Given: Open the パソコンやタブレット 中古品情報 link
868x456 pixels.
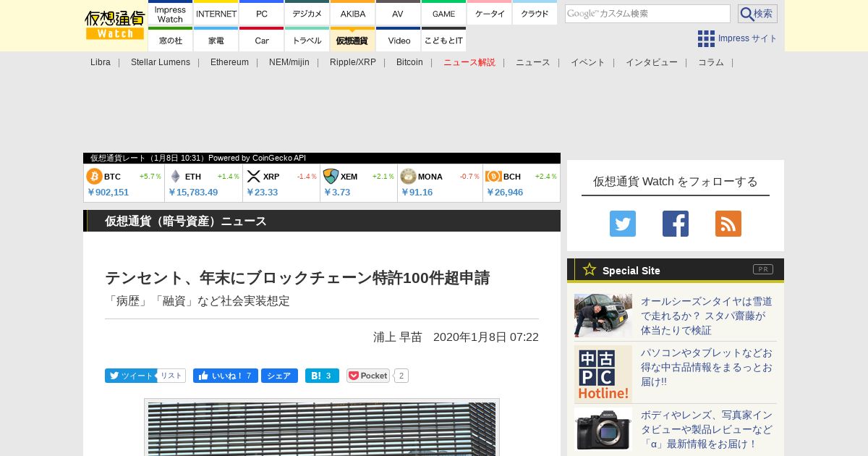Looking at the screenshot, I should coord(707,367).
